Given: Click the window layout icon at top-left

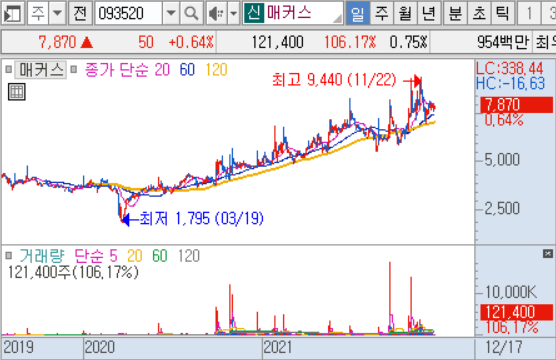Looking at the screenshot, I should [x=12, y=13].
